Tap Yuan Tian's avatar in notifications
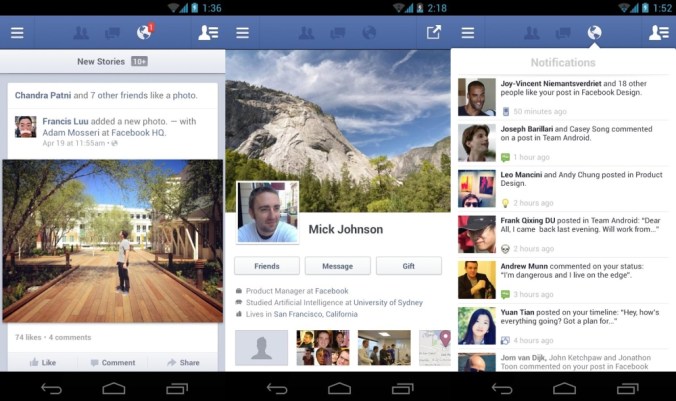Image resolution: width=676 pixels, height=401 pixels. [x=477, y=326]
